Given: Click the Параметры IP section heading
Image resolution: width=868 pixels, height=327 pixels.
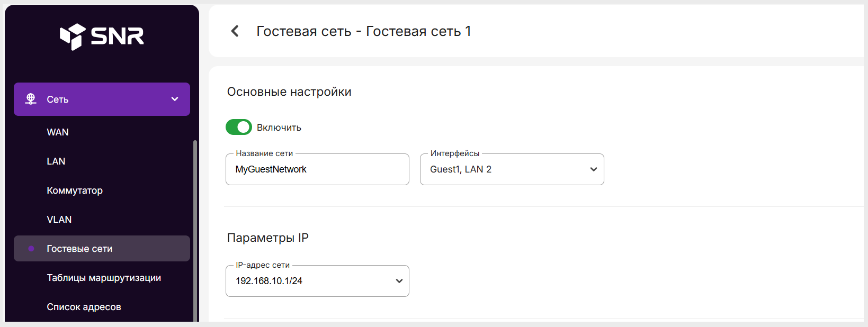Looking at the screenshot, I should [267, 238].
